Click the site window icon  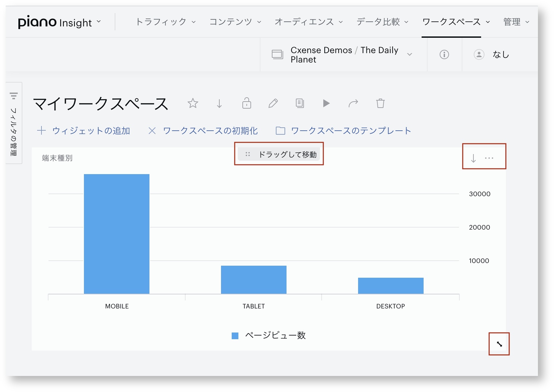click(x=278, y=54)
